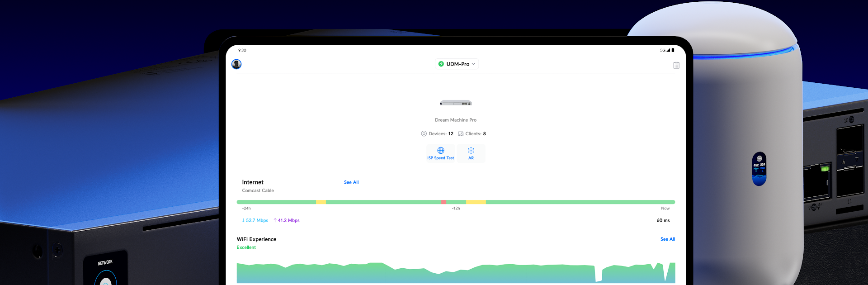This screenshot has width=868, height=285.
Task: Click the WiFi Experience area chart
Action: point(456,273)
